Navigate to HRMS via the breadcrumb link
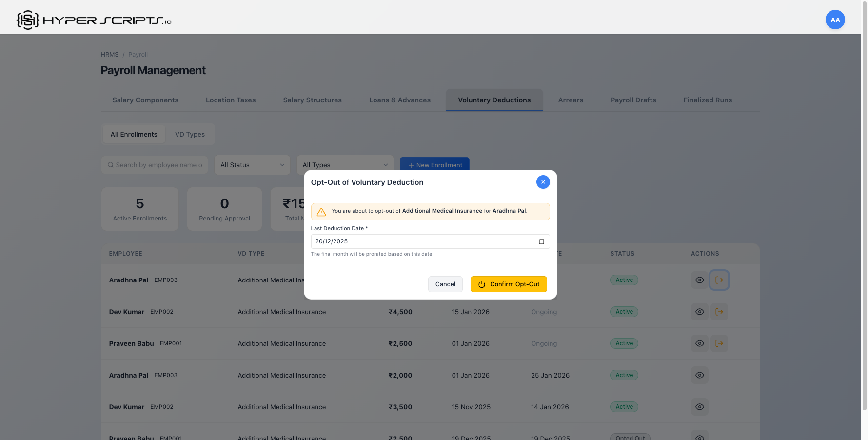Screen dimensions: 868x440 pos(109,54)
